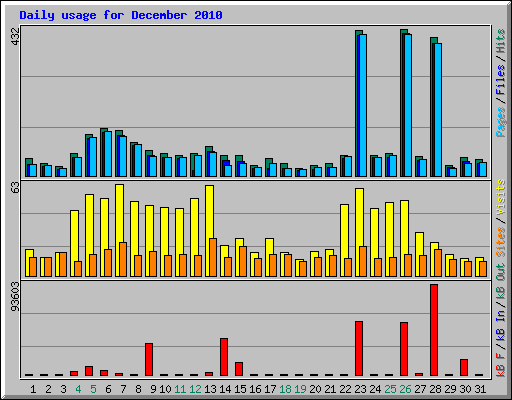Select the yellow visits bar for day 22
The height and width of the screenshot is (400, 512).
coord(344,240)
